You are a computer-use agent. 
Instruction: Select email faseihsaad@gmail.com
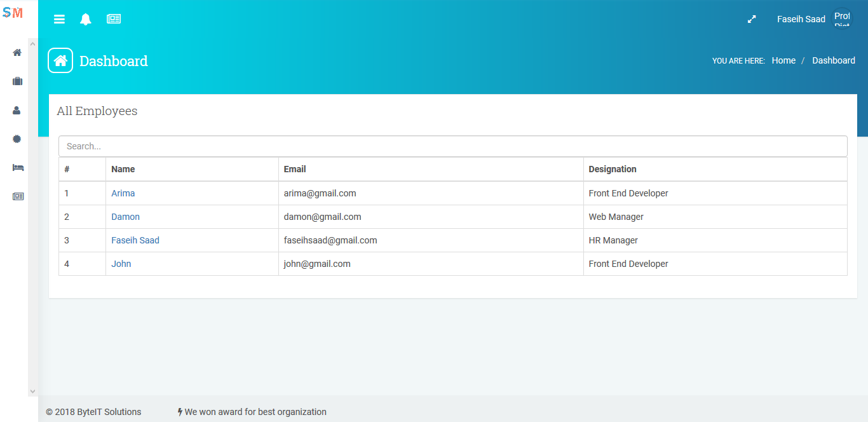pyautogui.click(x=330, y=240)
